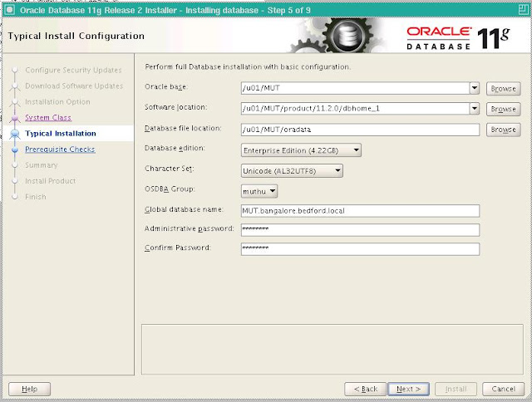Click the Summary step text

(x=42, y=165)
